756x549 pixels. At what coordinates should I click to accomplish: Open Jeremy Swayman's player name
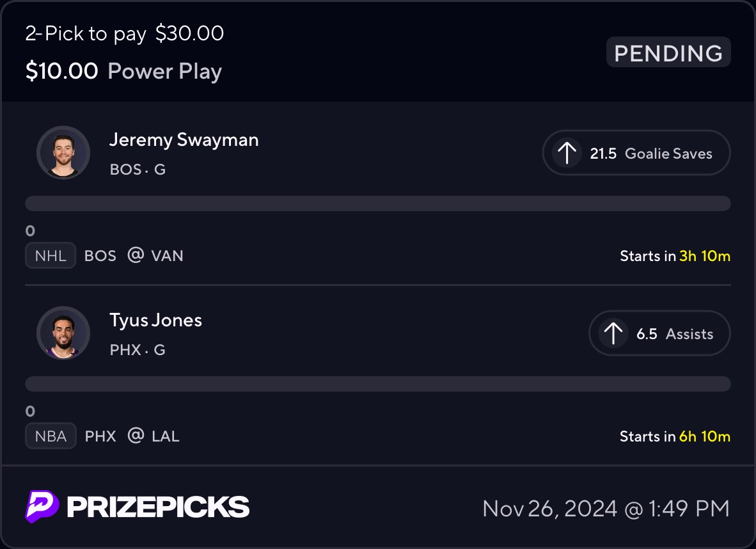point(184,139)
